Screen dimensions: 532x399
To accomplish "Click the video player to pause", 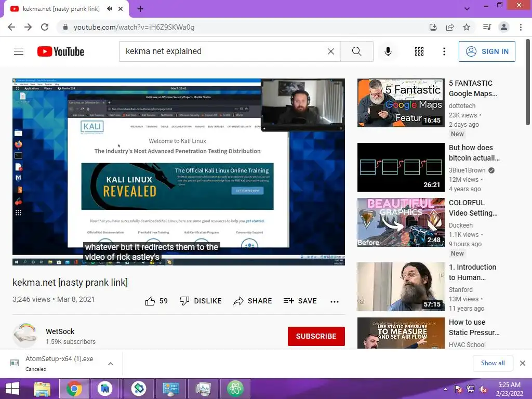I will coord(179,171).
